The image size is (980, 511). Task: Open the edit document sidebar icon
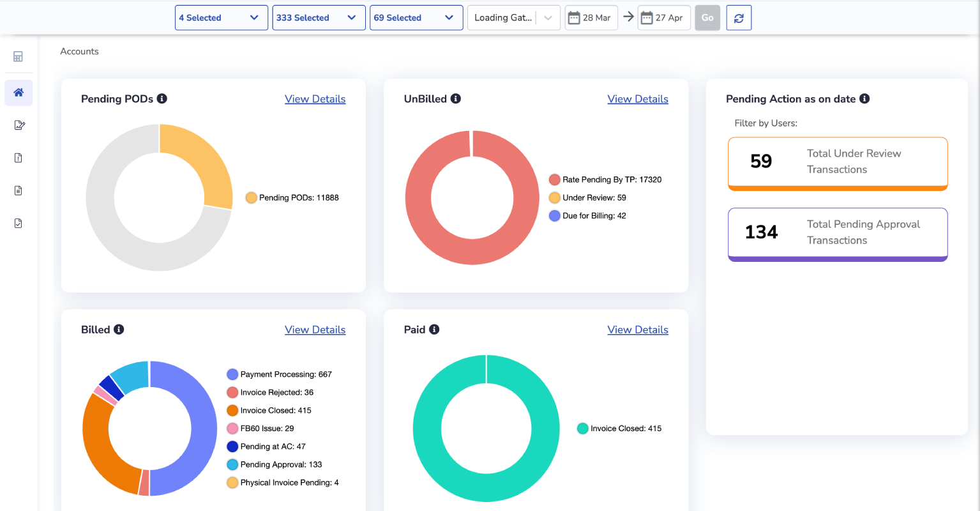(19, 125)
